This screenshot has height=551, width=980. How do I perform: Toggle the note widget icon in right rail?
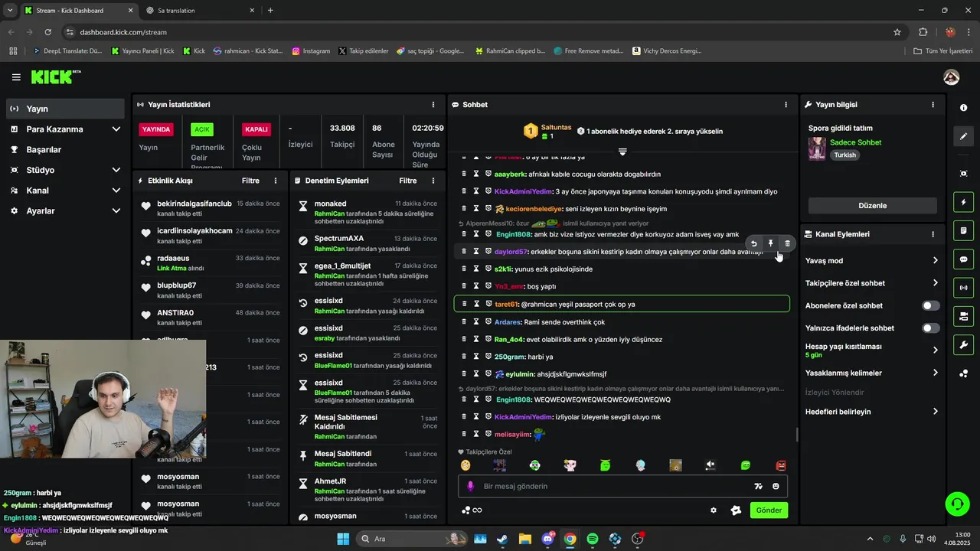coord(964,230)
